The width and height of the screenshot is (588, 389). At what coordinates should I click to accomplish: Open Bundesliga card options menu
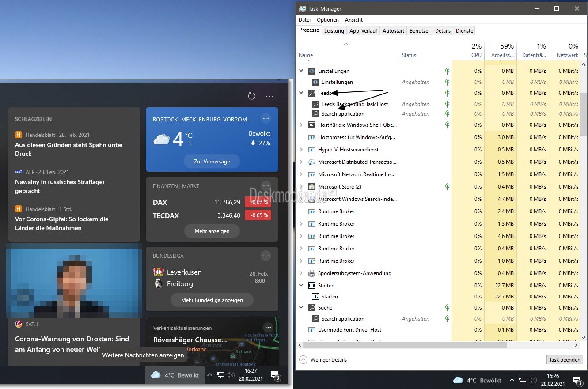point(266,255)
